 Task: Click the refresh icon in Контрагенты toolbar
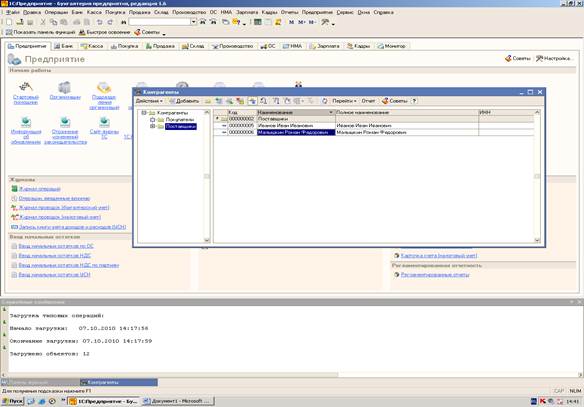pos(324,101)
